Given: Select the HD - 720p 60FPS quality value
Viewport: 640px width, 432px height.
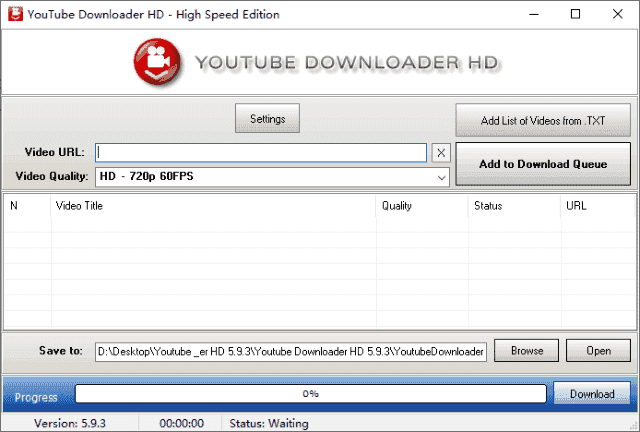Looking at the screenshot, I should [147, 176].
